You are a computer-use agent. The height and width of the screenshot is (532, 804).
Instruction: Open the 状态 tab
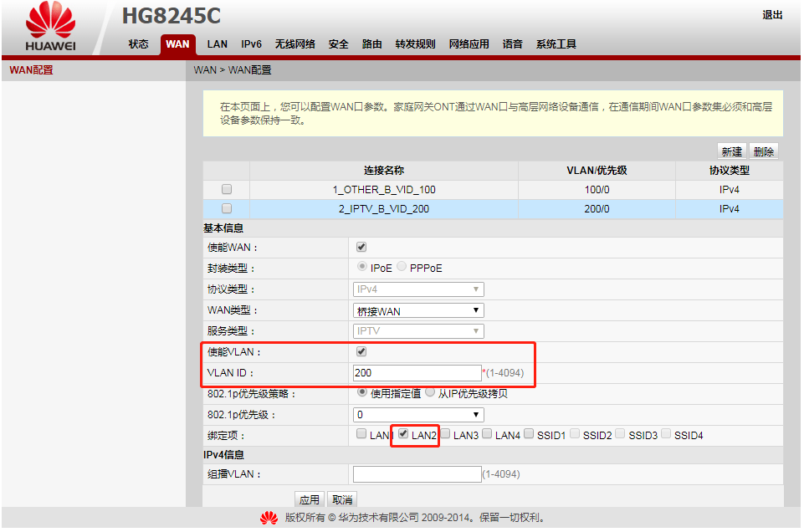[138, 44]
